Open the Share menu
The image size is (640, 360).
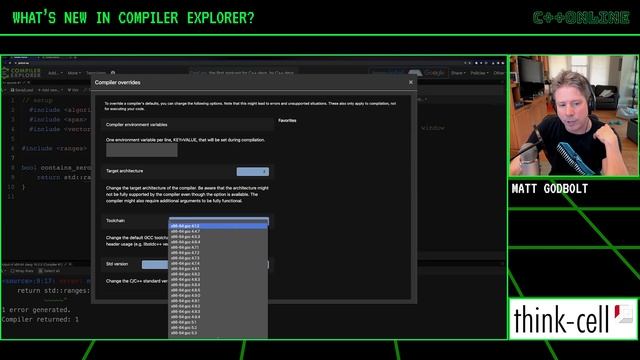pos(458,73)
